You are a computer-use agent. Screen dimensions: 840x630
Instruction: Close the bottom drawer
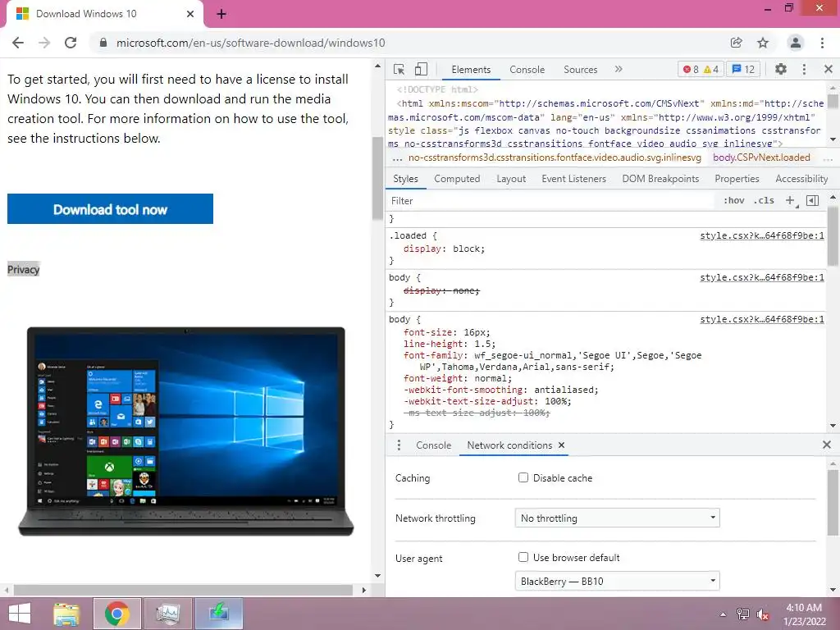click(x=827, y=445)
